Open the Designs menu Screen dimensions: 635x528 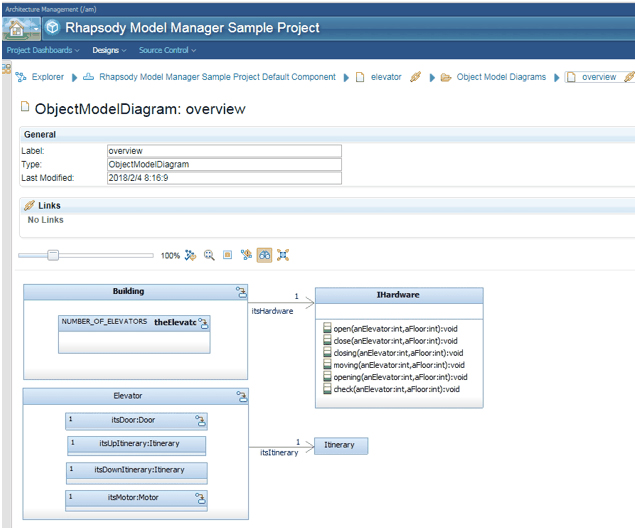pyautogui.click(x=109, y=50)
